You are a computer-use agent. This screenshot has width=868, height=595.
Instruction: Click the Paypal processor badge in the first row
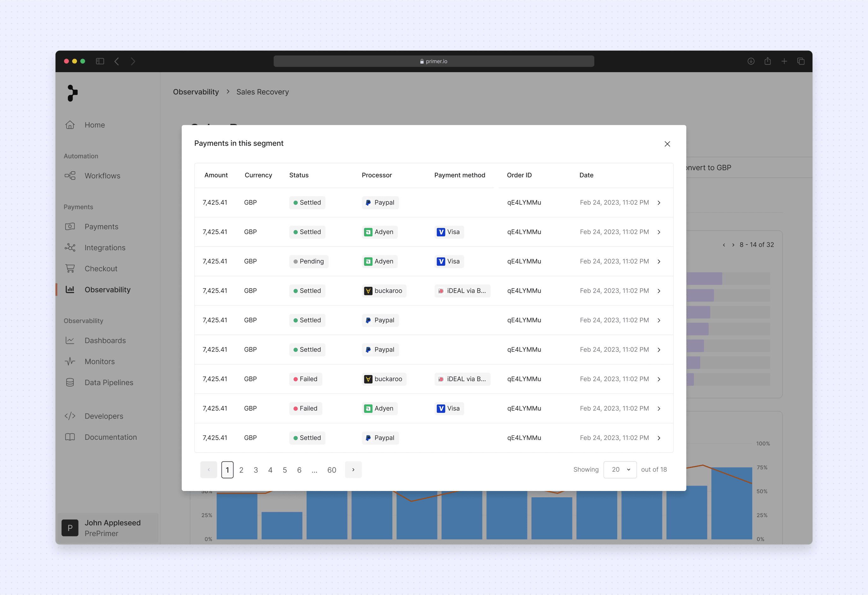(380, 202)
